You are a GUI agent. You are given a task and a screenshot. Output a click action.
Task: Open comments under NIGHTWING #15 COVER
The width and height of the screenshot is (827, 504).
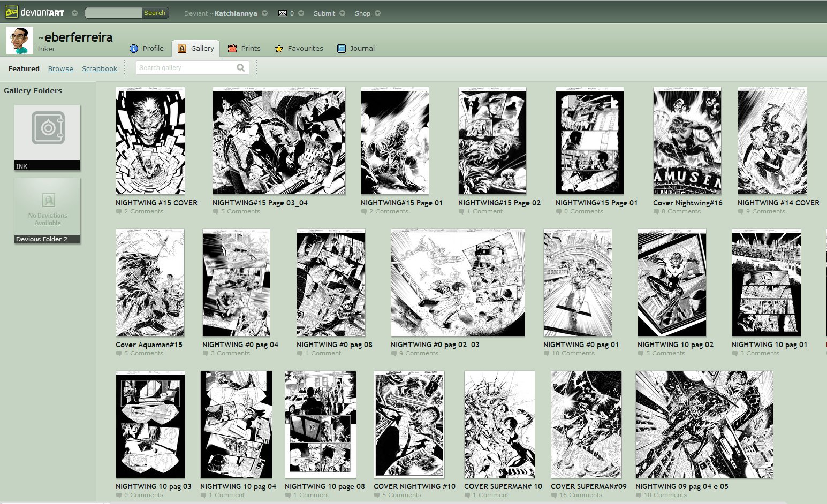pyautogui.click(x=143, y=211)
